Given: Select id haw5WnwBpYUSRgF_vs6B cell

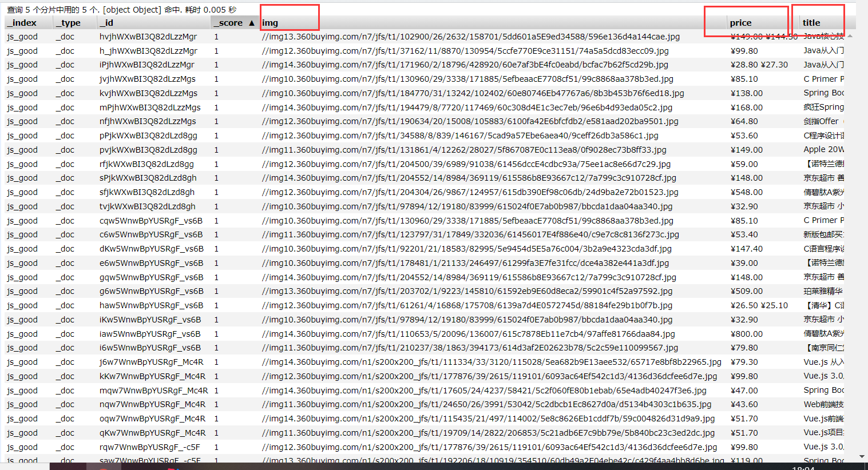Looking at the screenshot, I should coord(151,305).
